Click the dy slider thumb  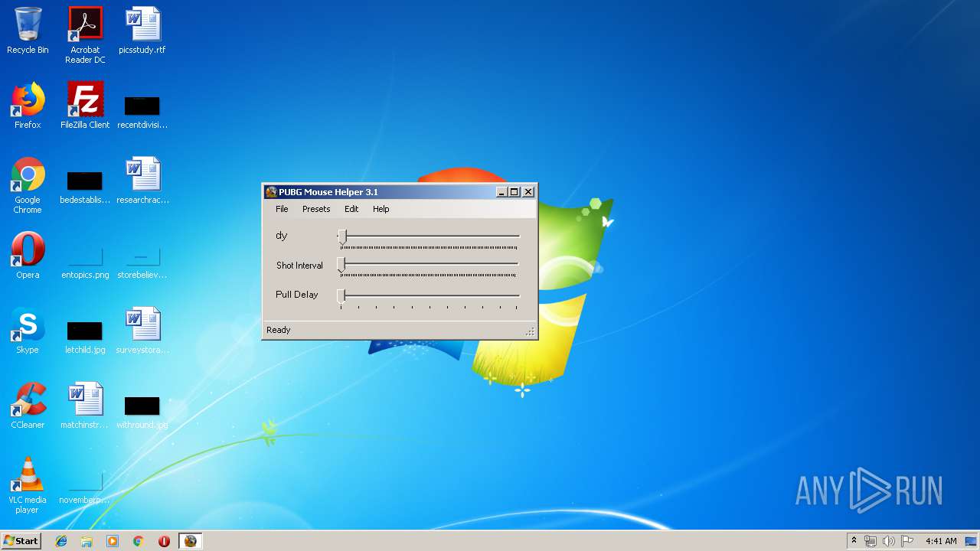point(342,236)
